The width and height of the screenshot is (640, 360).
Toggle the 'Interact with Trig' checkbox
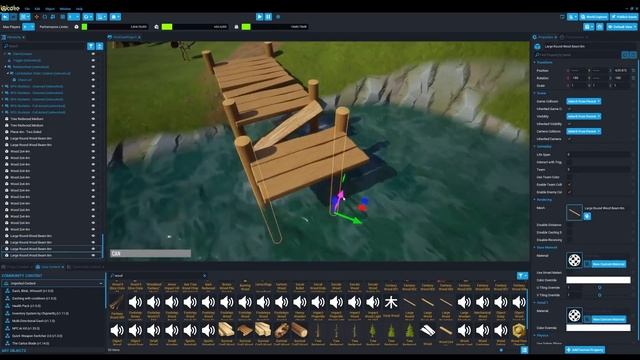pos(569,162)
